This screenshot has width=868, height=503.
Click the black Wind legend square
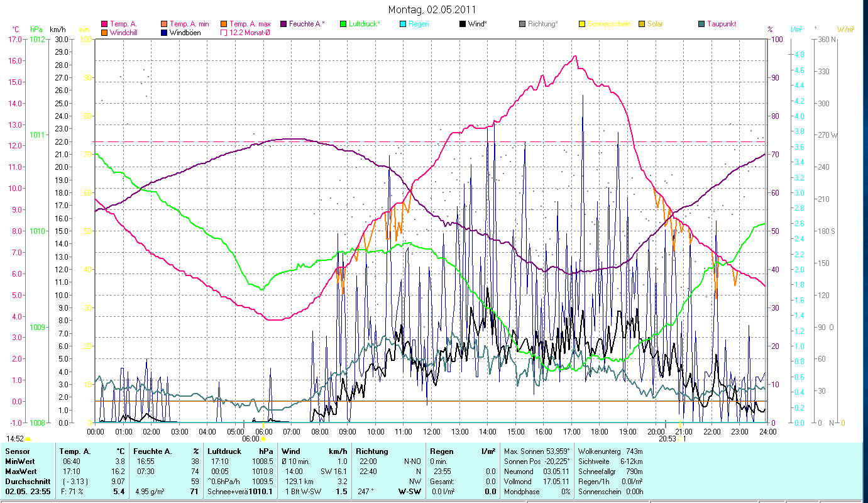point(463,24)
